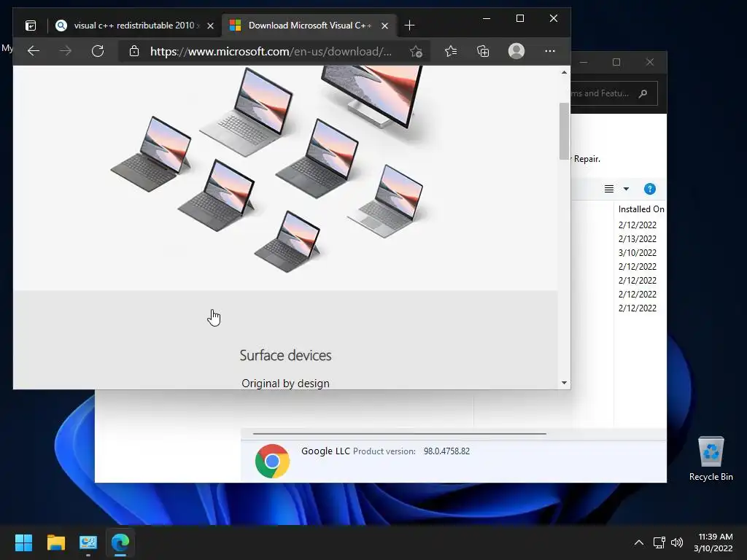This screenshot has height=560, width=747.
Task: Close the Download Microsoft Visual C++ tab
Action: pyautogui.click(x=385, y=26)
